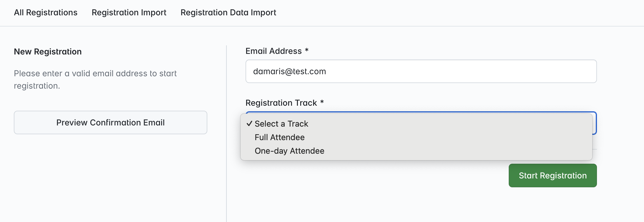
Task: Click the Registration Track field label
Action: pos(281,103)
